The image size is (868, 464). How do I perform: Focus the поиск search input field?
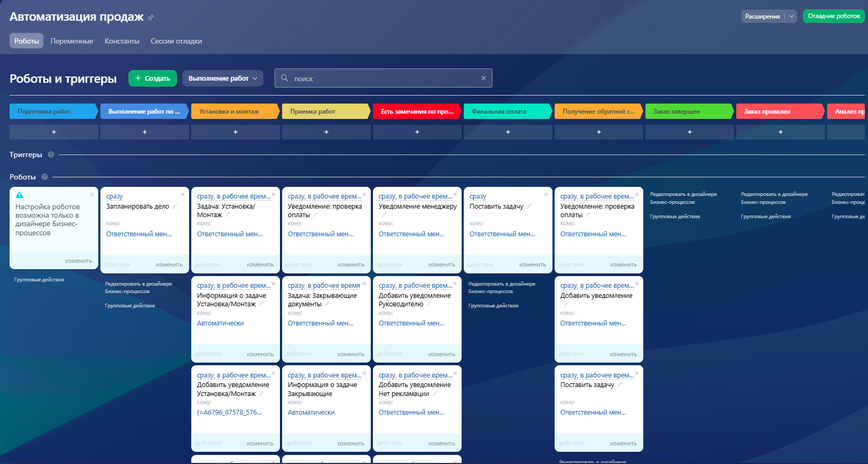[384, 78]
